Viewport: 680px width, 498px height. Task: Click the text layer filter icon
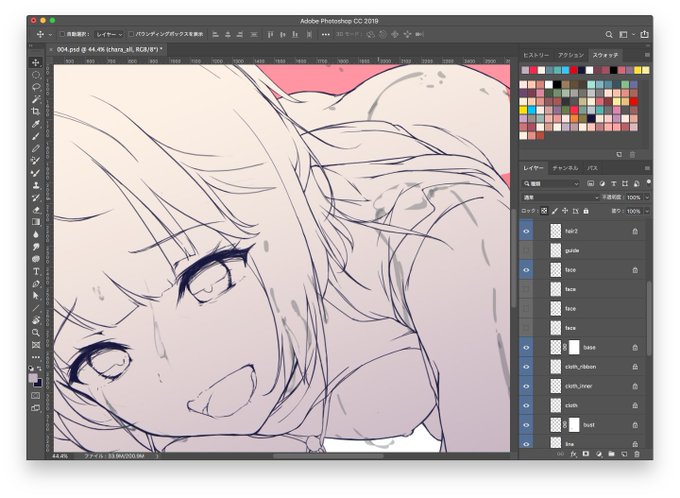point(614,183)
